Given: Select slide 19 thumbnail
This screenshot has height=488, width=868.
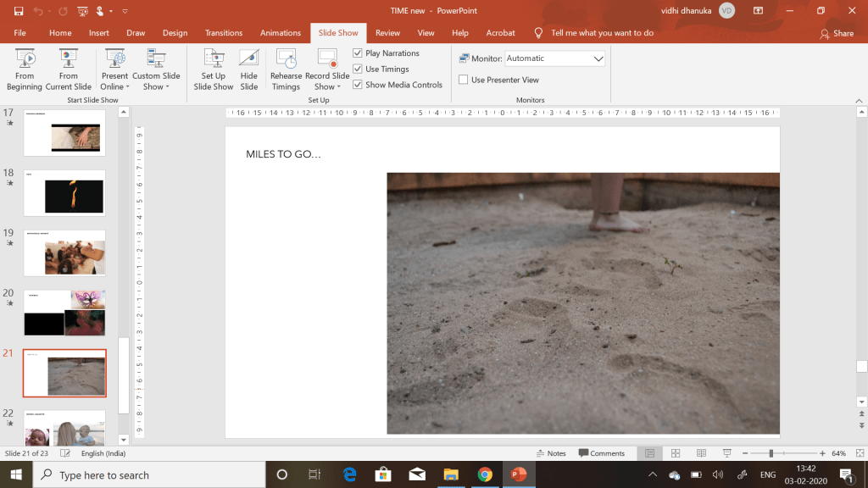Looking at the screenshot, I should tap(64, 252).
